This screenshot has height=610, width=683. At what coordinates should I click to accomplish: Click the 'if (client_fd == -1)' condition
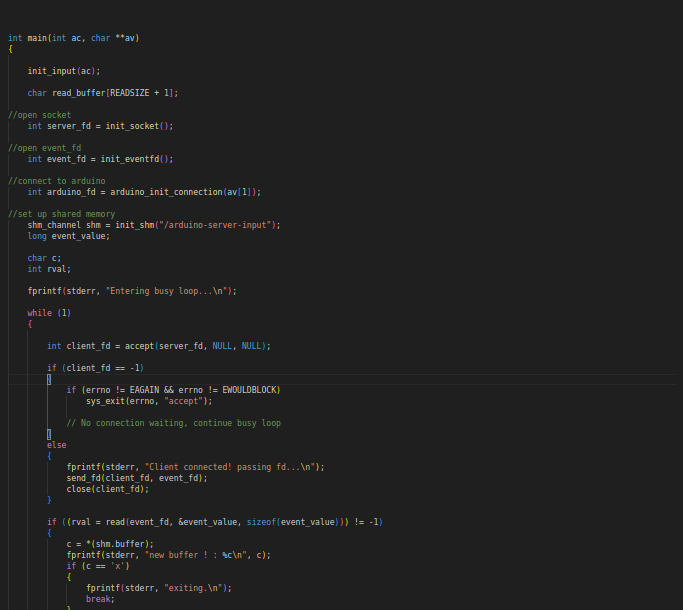95,368
